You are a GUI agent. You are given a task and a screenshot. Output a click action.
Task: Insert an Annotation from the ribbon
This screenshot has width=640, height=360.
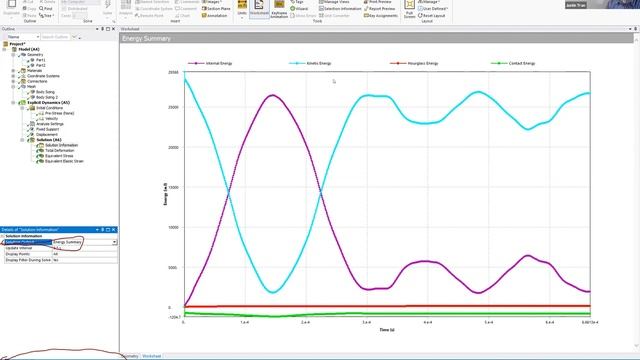214,16
